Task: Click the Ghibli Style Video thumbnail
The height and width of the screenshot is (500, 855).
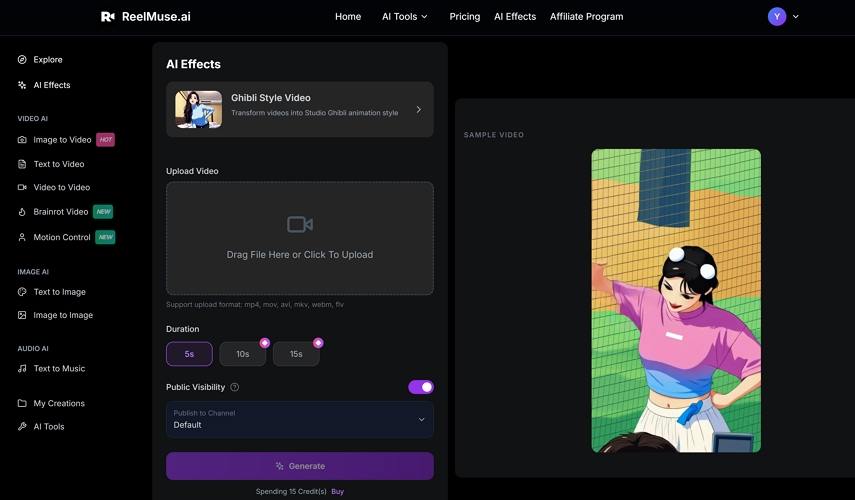Action: pos(198,110)
